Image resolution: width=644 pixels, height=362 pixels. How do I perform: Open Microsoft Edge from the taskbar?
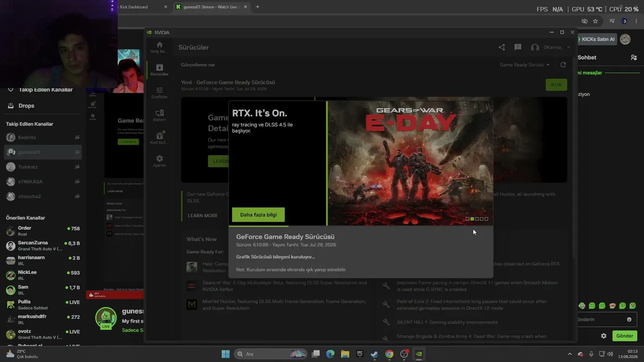(x=330, y=354)
